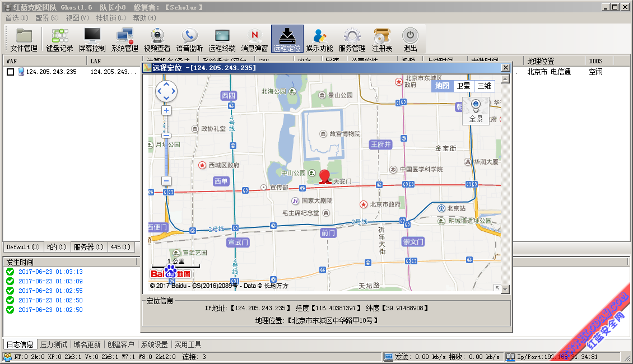Click the map scrollbar down arrow
The width and height of the screenshot is (633, 364).
click(x=505, y=290)
